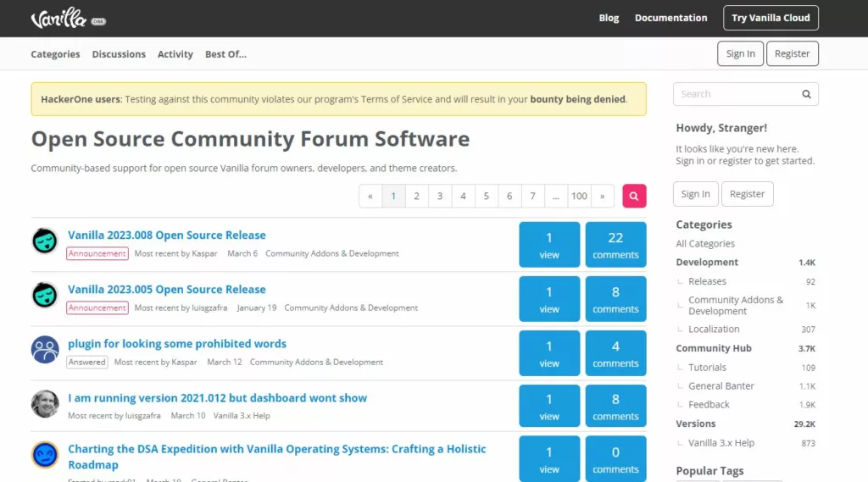The width and height of the screenshot is (868, 482).
Task: Open the Releases subcategory
Action: 707,281
